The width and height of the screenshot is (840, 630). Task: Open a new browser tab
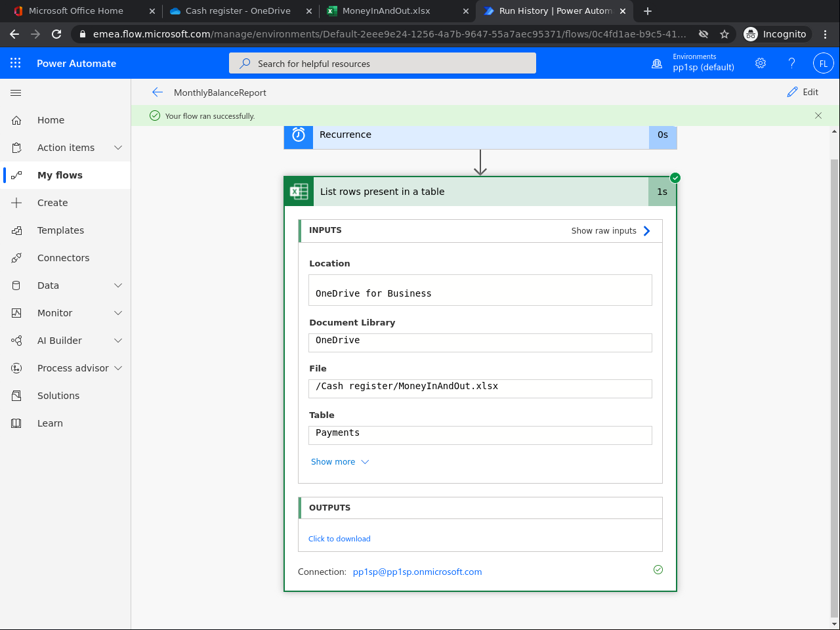(648, 10)
